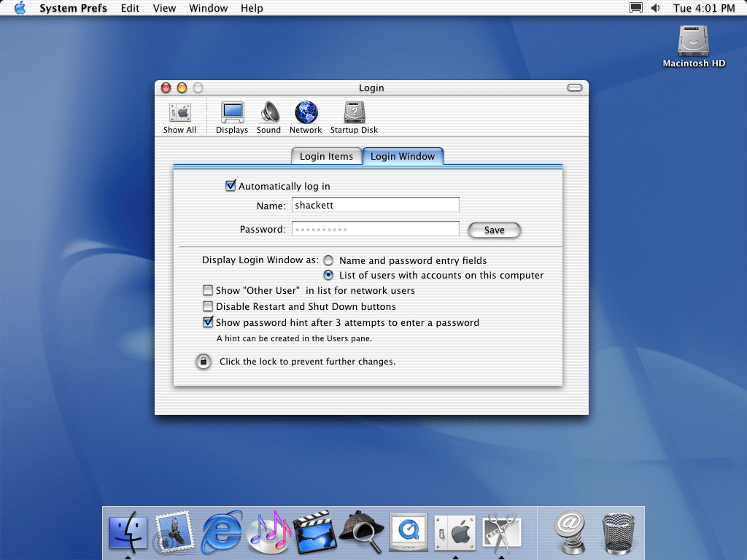
Task: Launch Internet Explorer from the Dock
Action: (222, 532)
